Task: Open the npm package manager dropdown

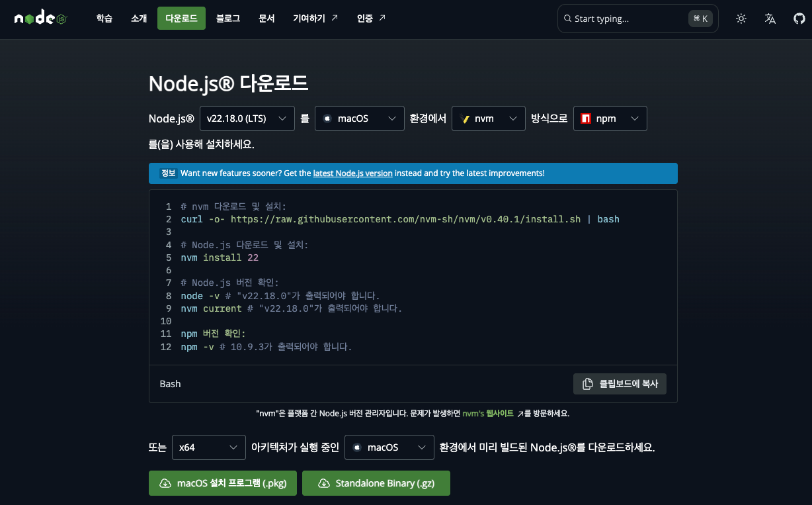Action: point(610,118)
